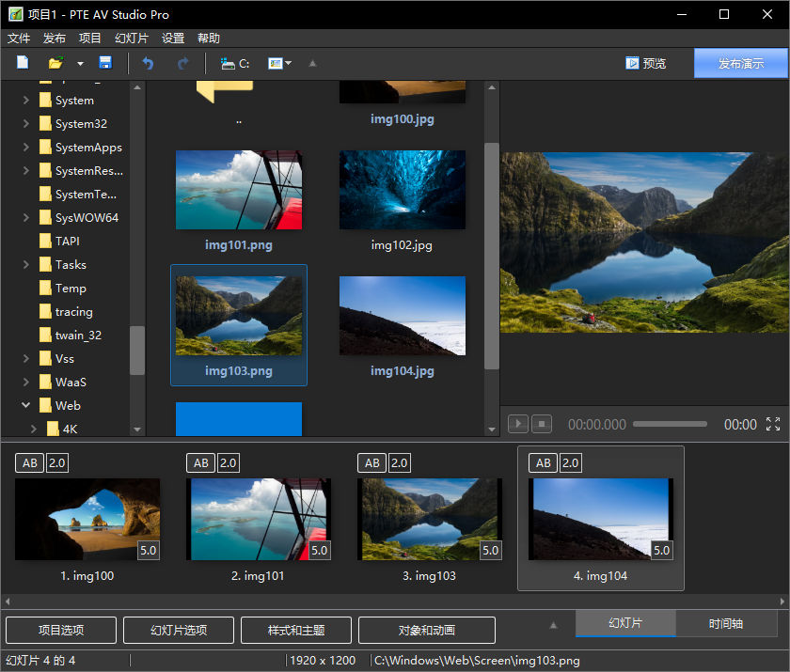Open the File (文件) menu

[19, 39]
